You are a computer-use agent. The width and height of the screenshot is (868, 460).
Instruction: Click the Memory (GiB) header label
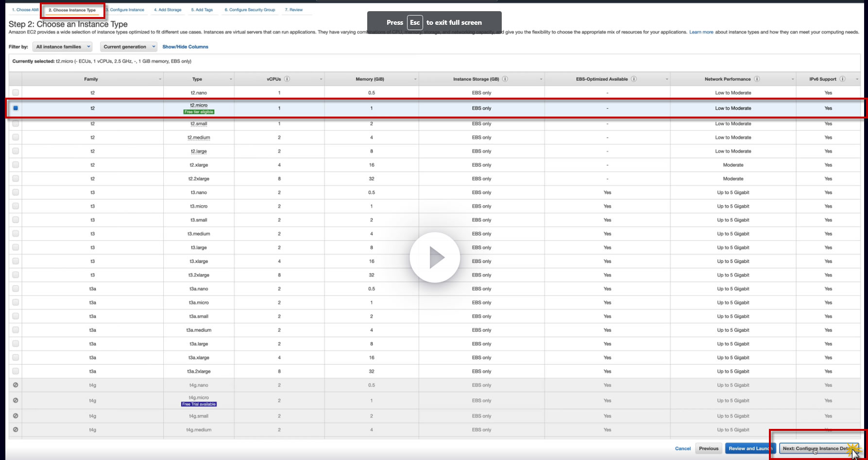pyautogui.click(x=370, y=79)
